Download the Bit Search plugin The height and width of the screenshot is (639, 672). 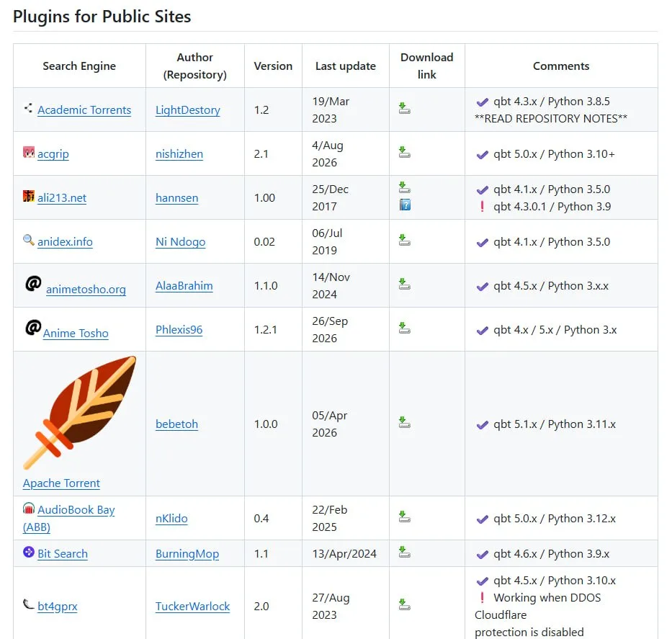(404, 552)
